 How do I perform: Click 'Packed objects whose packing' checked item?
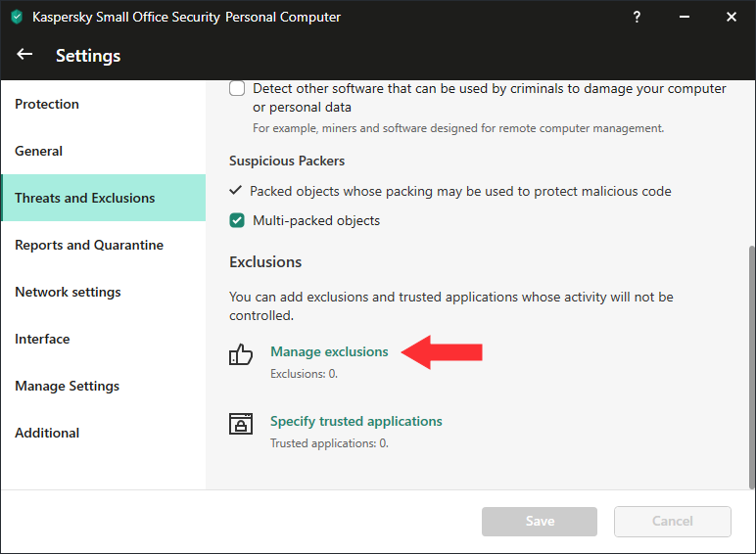[x=450, y=191]
